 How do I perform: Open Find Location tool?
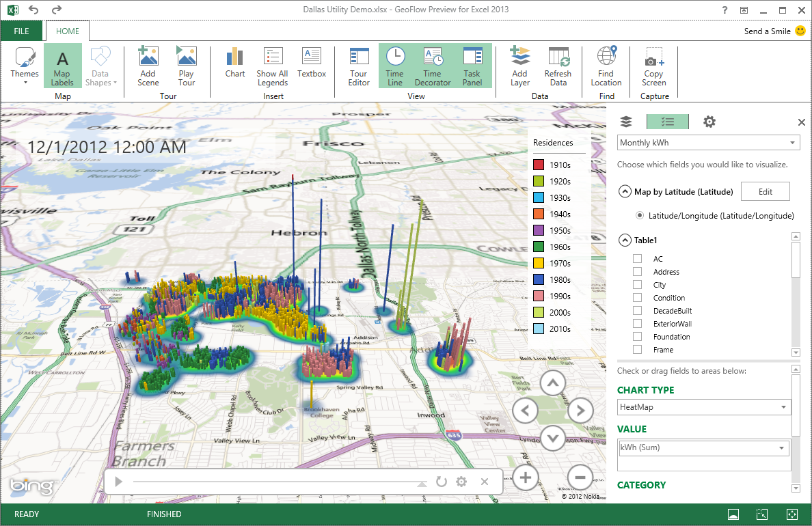[x=606, y=65]
